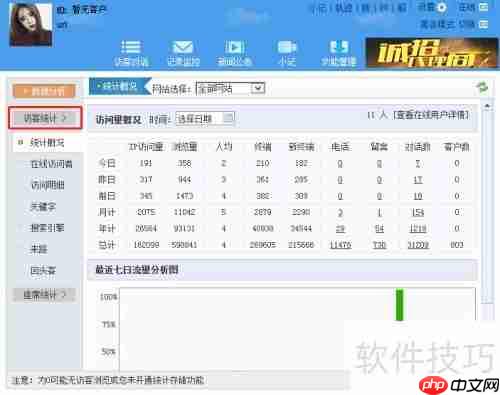Open 搜索引擎 in the sidebar
This screenshot has width=500, height=395.
point(47,228)
